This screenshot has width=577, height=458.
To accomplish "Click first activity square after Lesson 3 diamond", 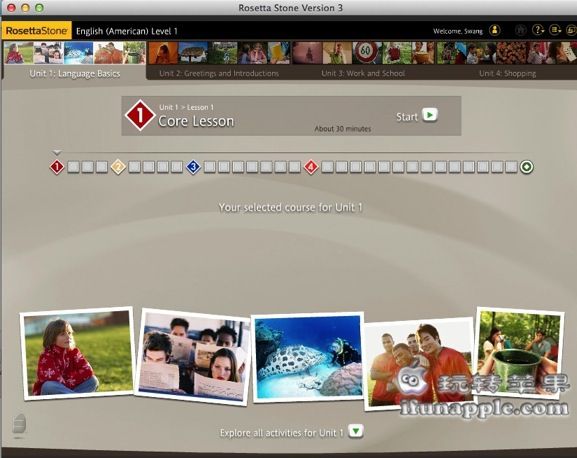I will coord(209,167).
